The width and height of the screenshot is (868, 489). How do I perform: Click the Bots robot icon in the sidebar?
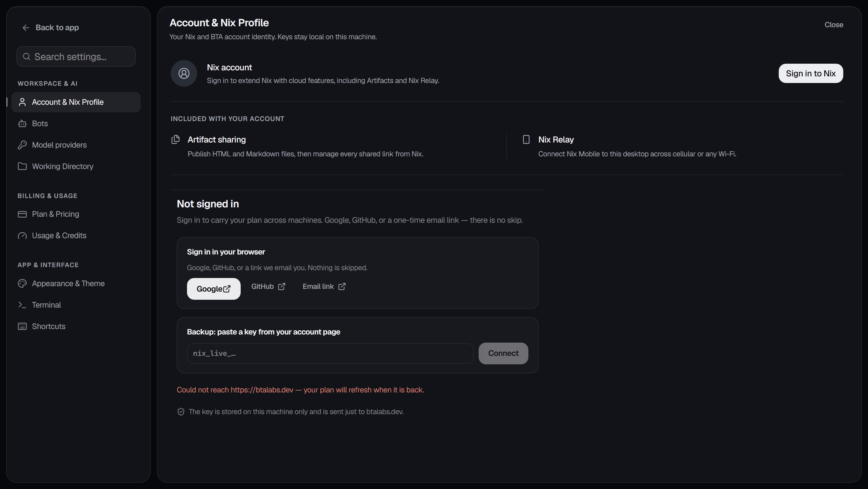22,123
